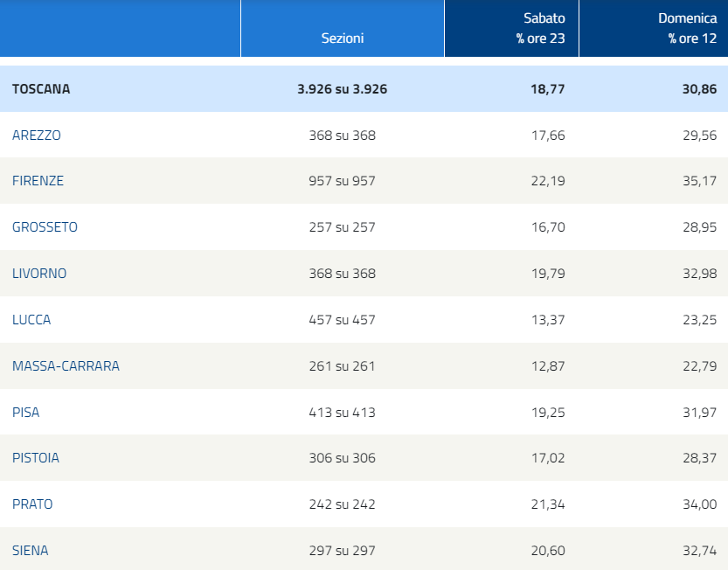
Task: Click Prato Sunday turnout value 34,00
Action: click(700, 504)
